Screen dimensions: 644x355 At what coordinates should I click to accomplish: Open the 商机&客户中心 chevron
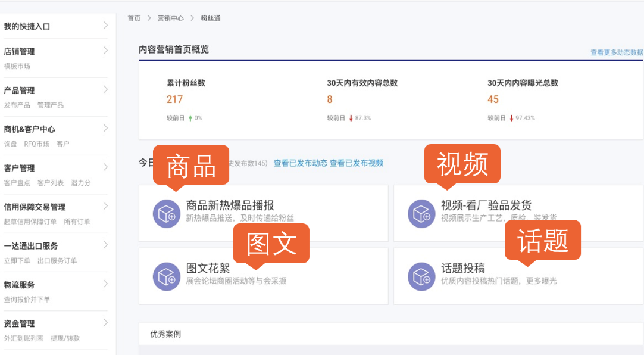pyautogui.click(x=105, y=129)
